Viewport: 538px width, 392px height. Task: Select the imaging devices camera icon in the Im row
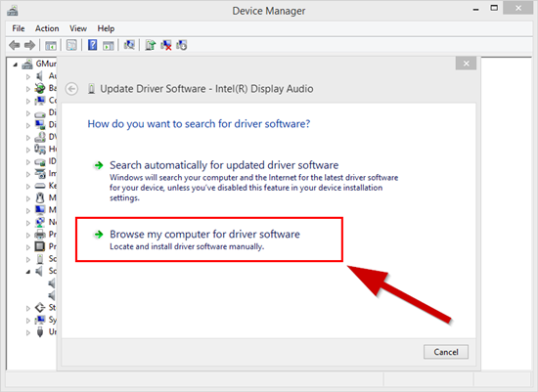click(x=40, y=174)
